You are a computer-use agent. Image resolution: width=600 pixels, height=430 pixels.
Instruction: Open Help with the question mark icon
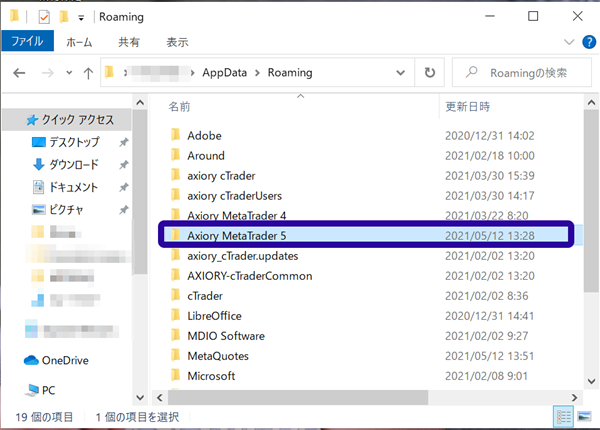pos(589,42)
